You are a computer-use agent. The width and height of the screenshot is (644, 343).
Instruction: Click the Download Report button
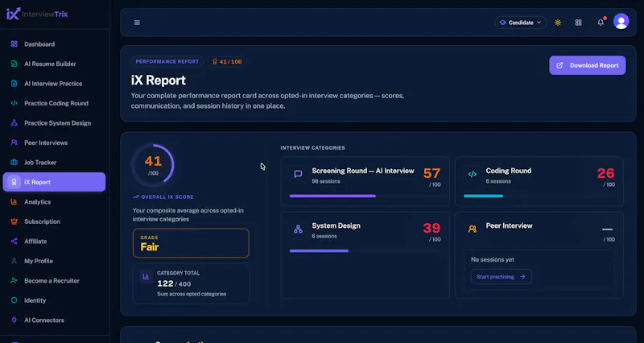tap(588, 65)
